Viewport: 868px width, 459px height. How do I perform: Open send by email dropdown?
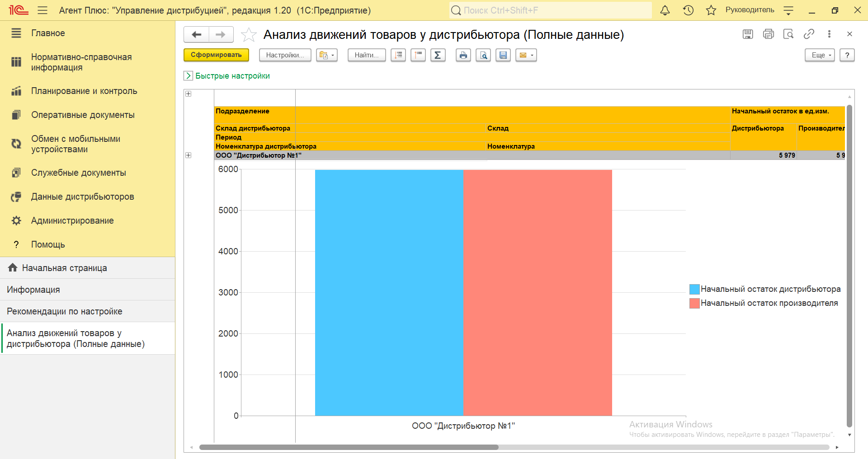pyautogui.click(x=526, y=55)
